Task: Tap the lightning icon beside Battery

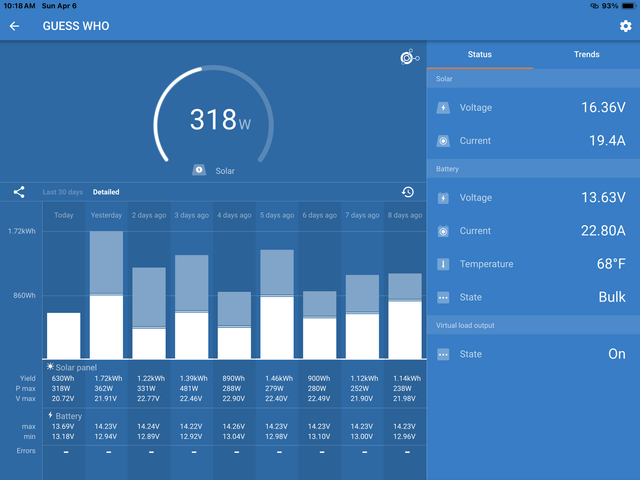Action: (x=50, y=415)
